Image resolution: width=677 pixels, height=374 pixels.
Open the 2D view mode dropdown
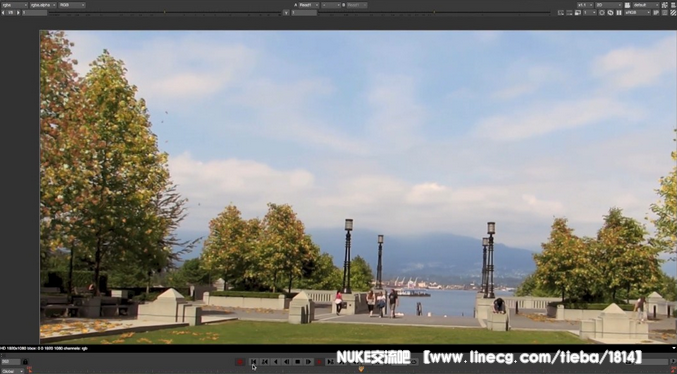pos(609,5)
